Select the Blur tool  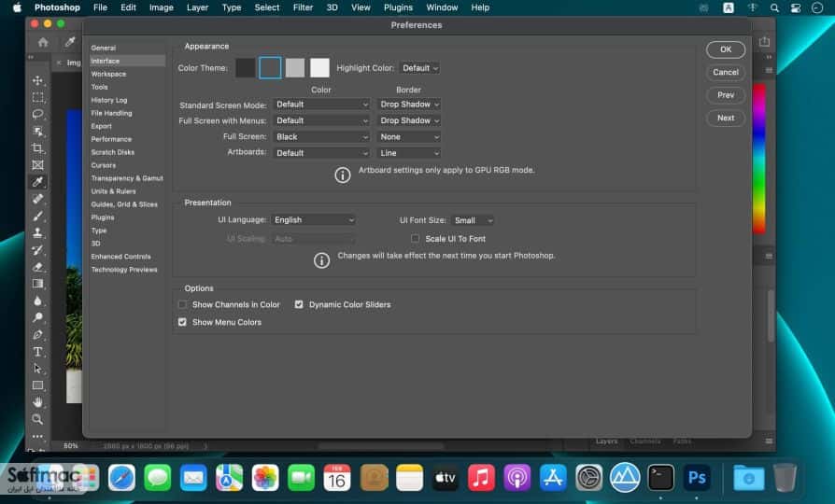point(37,301)
